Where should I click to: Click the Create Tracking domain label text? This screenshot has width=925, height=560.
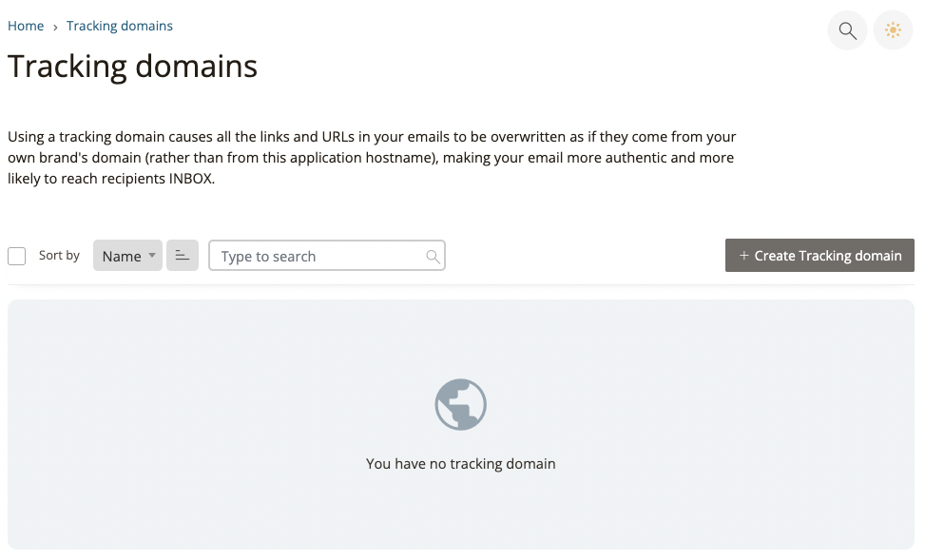coord(828,256)
